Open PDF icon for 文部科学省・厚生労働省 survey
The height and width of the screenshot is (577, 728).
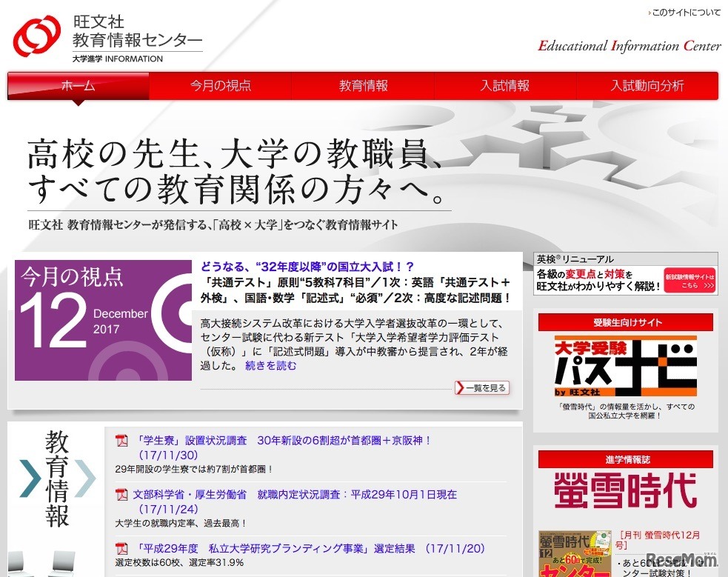tap(121, 495)
